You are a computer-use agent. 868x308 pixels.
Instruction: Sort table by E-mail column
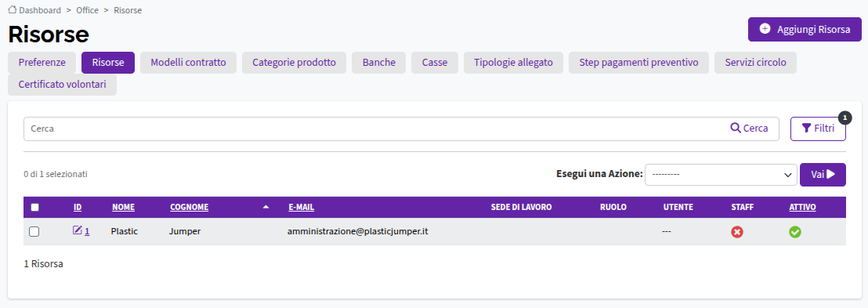coord(302,207)
